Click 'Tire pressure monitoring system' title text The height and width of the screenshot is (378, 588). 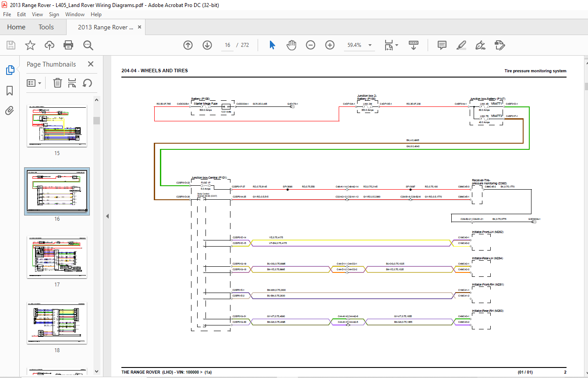point(535,71)
